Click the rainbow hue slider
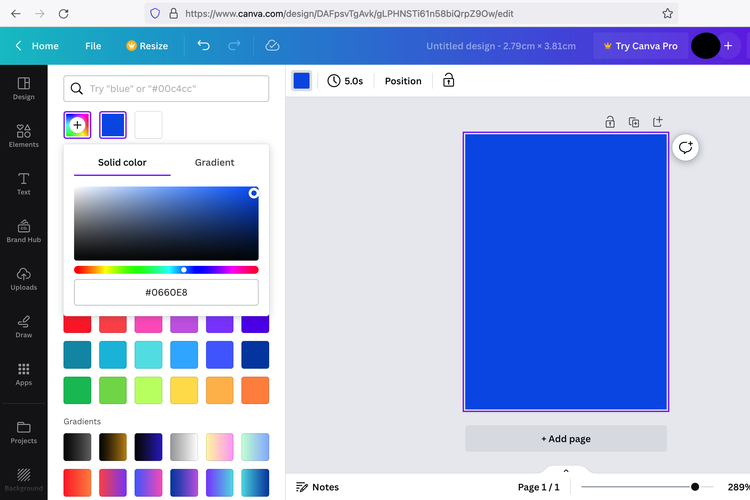 pyautogui.click(x=166, y=269)
